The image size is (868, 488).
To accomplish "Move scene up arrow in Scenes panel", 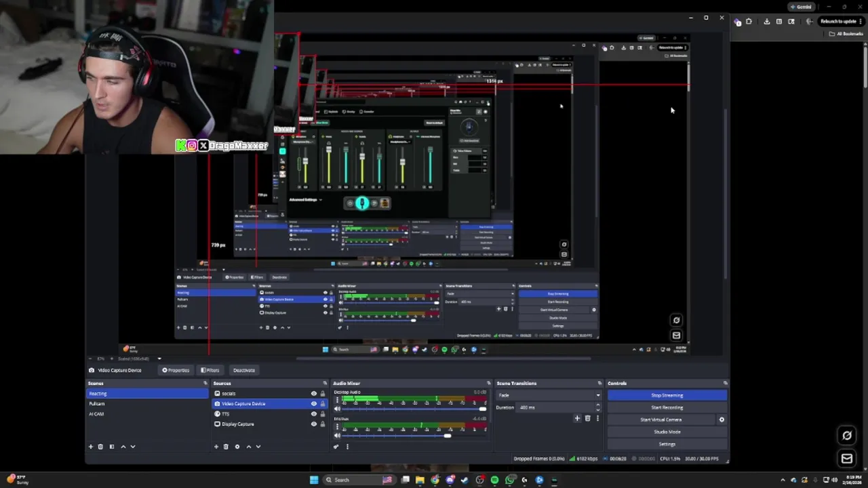I will 123,447.
